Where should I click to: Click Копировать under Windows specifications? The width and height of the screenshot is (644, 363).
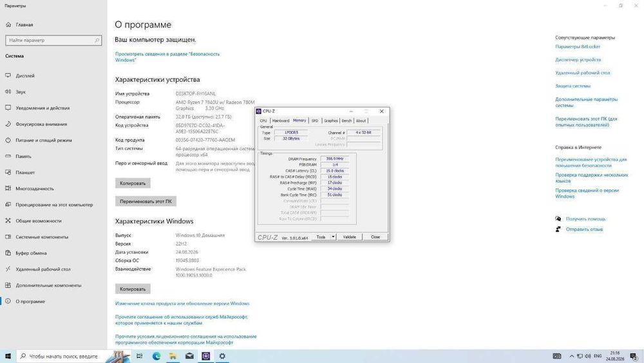133,289
